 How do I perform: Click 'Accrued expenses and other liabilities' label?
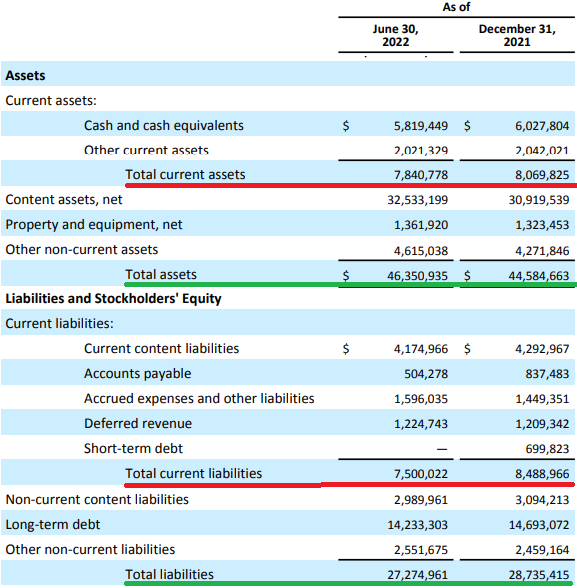click(199, 398)
